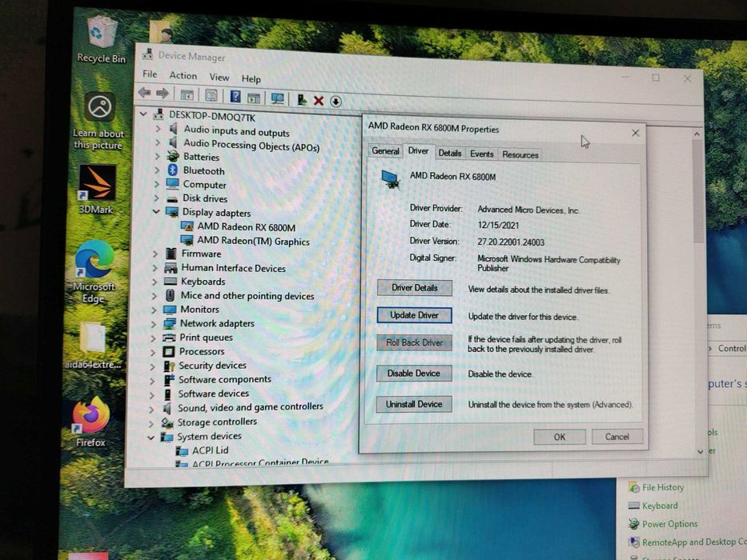Click the action pane toolbar icon
This screenshot has height=560, width=747.
(254, 98)
